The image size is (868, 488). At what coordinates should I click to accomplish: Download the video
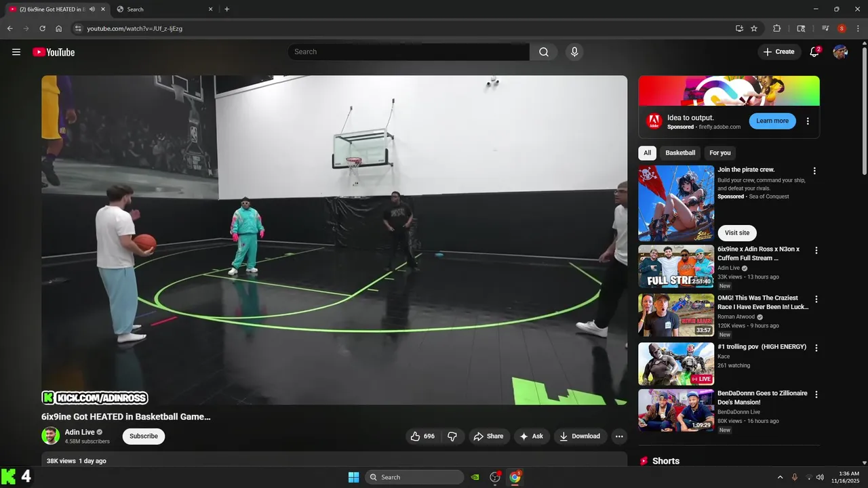point(580,436)
